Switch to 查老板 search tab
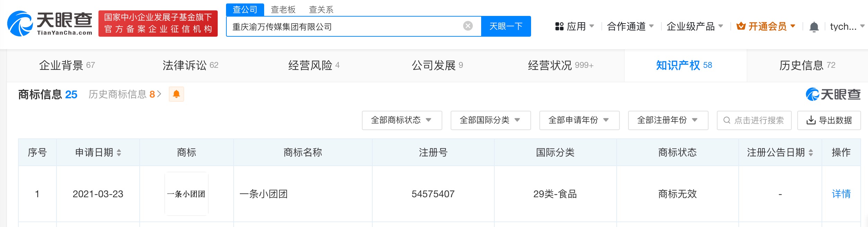Image resolution: width=868 pixels, height=227 pixels. click(283, 10)
